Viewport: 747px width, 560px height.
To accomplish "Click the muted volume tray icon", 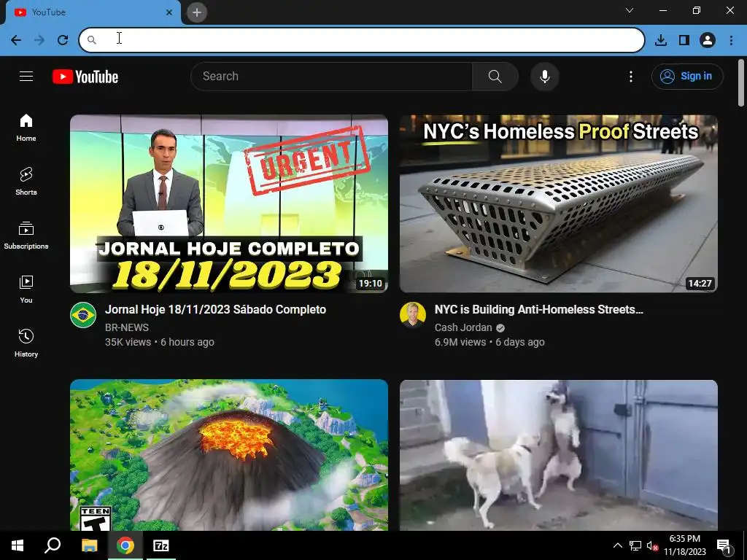I will pos(652,545).
